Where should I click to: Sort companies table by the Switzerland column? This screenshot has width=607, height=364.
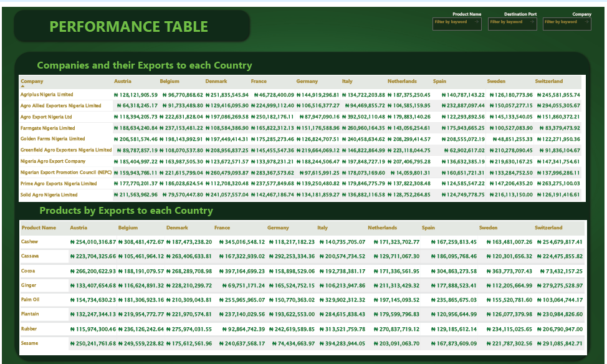(548, 81)
